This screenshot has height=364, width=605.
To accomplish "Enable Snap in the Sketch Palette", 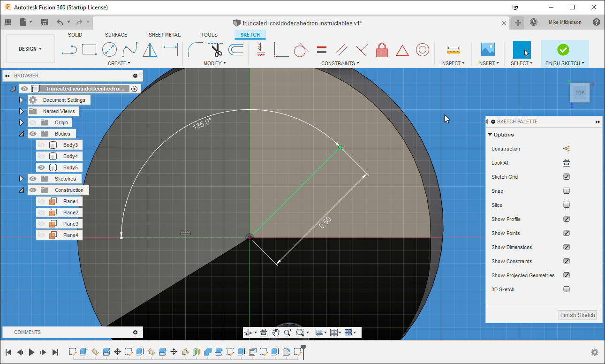I will (x=567, y=191).
